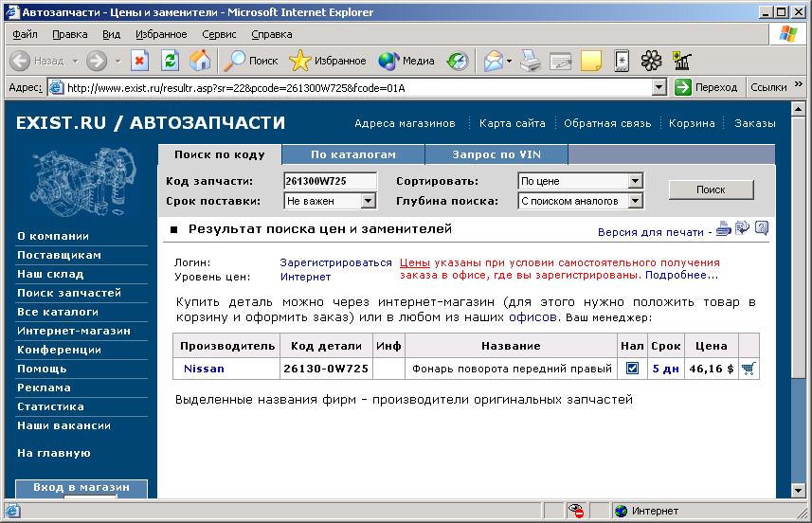Click the Edit page toolbar icon
Image resolution: width=812 pixels, height=523 pixels.
point(560,61)
